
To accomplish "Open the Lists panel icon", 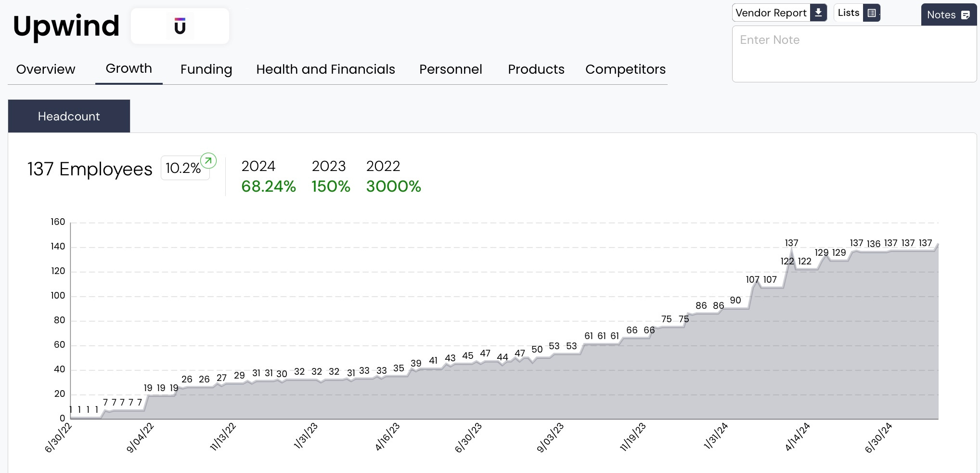I will (x=871, y=13).
